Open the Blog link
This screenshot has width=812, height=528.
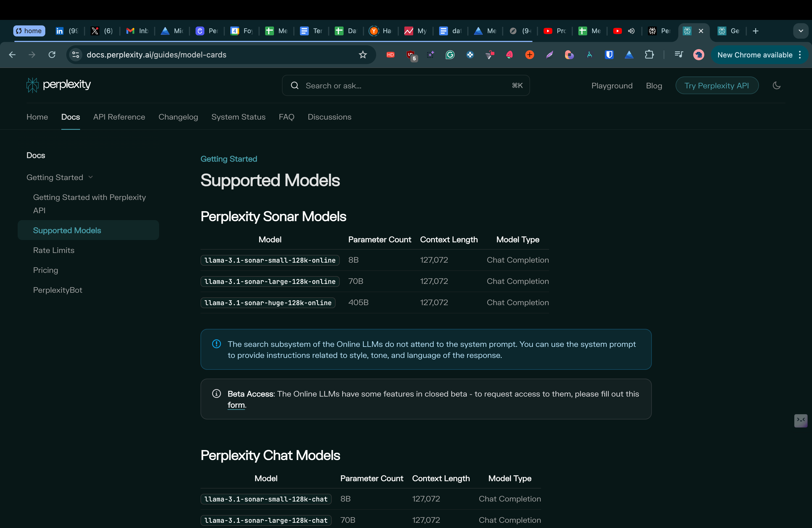click(x=654, y=86)
